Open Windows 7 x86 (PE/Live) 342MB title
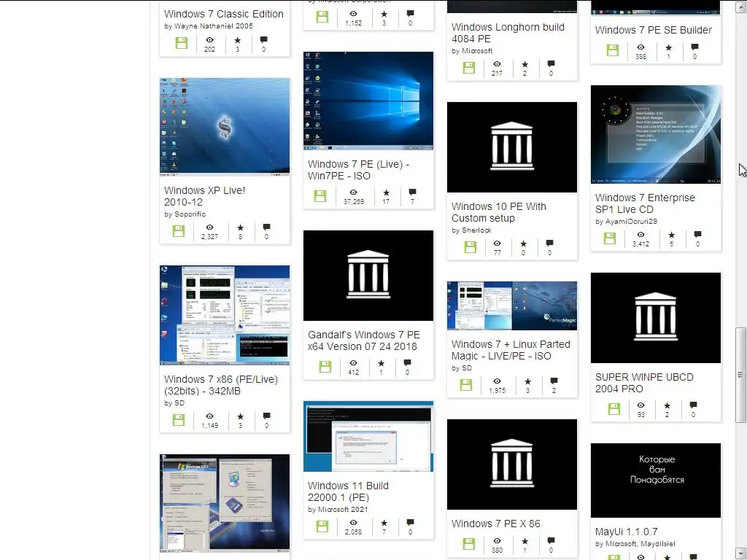This screenshot has width=747, height=560. tap(220, 385)
